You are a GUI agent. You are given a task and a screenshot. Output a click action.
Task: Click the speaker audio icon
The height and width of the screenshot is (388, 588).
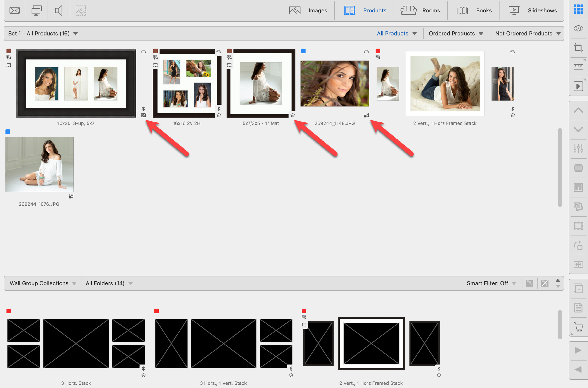tap(59, 10)
